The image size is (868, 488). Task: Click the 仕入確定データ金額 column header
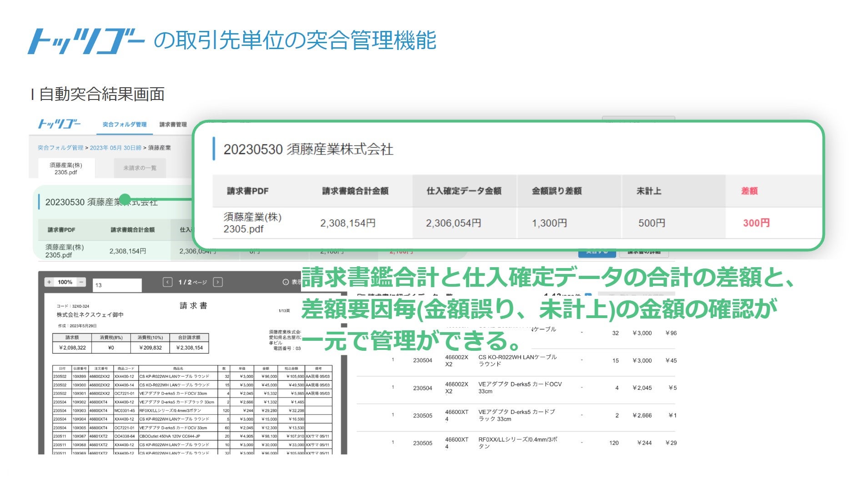pyautogui.click(x=464, y=191)
